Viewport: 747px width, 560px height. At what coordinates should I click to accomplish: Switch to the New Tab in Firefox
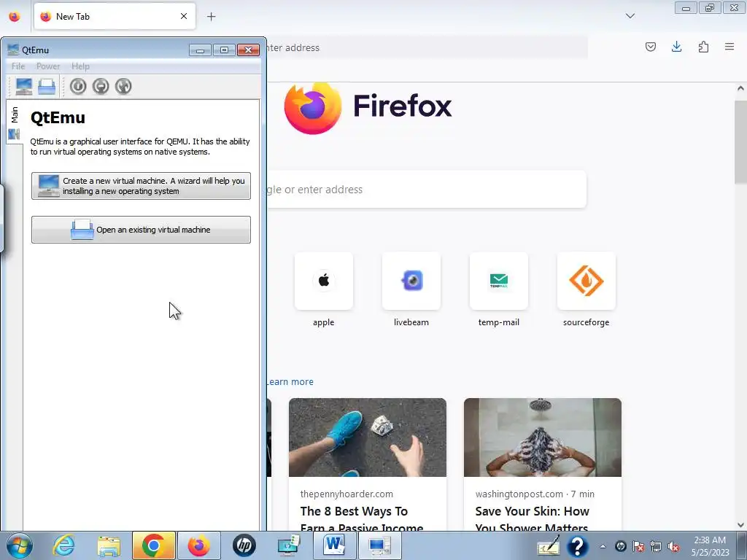[115, 16]
